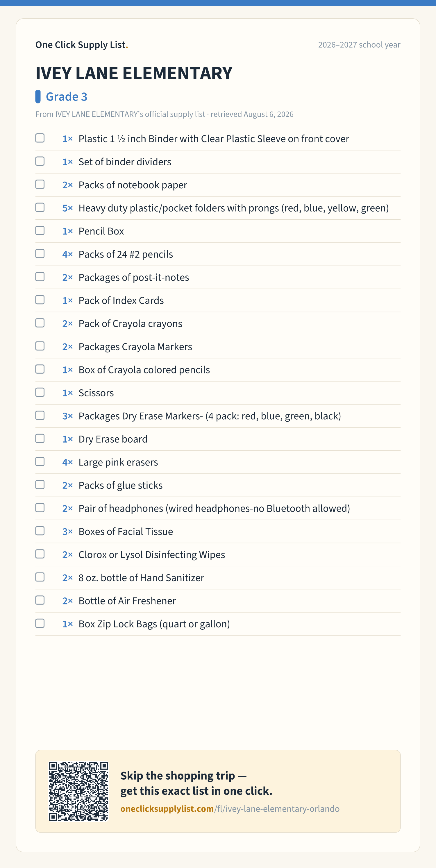Click the Skip the shopping trip banner heading
This screenshot has height=868, width=436.
[196, 783]
